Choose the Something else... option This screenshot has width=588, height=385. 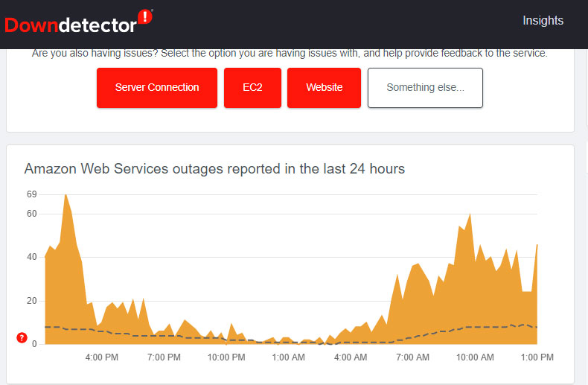pos(425,87)
